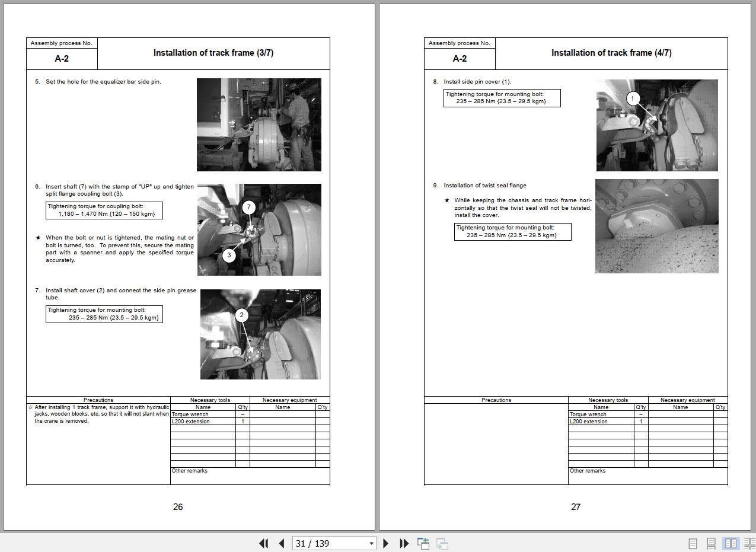Go to the first page
This screenshot has width=756, height=552.
click(x=264, y=543)
